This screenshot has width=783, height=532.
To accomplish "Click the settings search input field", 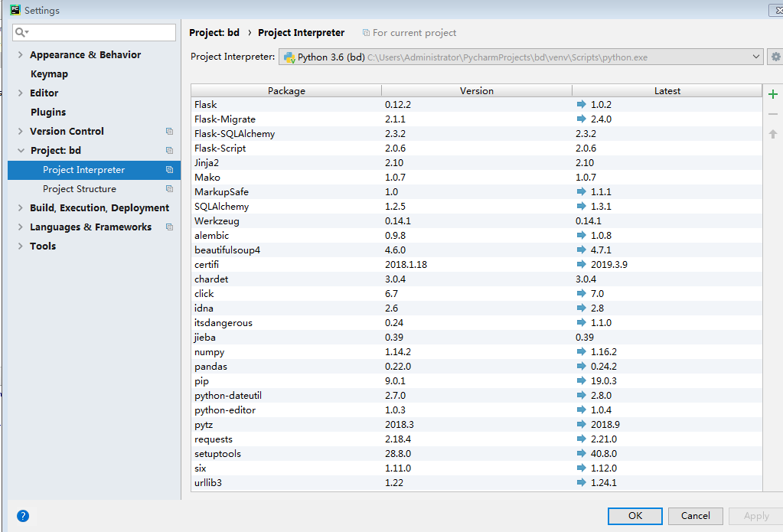I will [x=94, y=32].
